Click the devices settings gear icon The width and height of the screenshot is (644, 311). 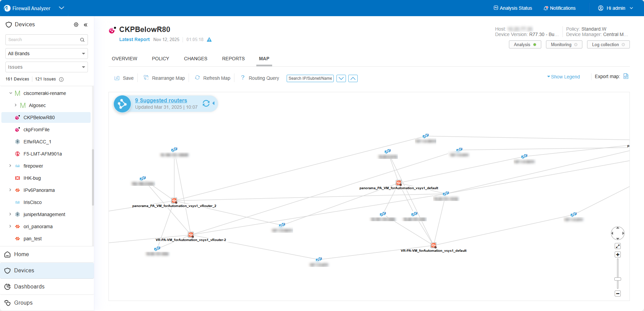point(76,25)
